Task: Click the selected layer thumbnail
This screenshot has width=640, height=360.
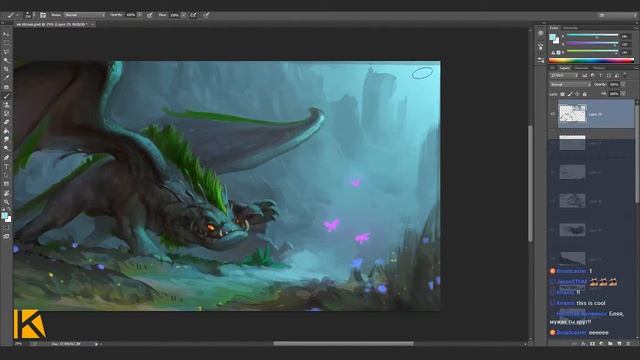Action: pyautogui.click(x=572, y=114)
